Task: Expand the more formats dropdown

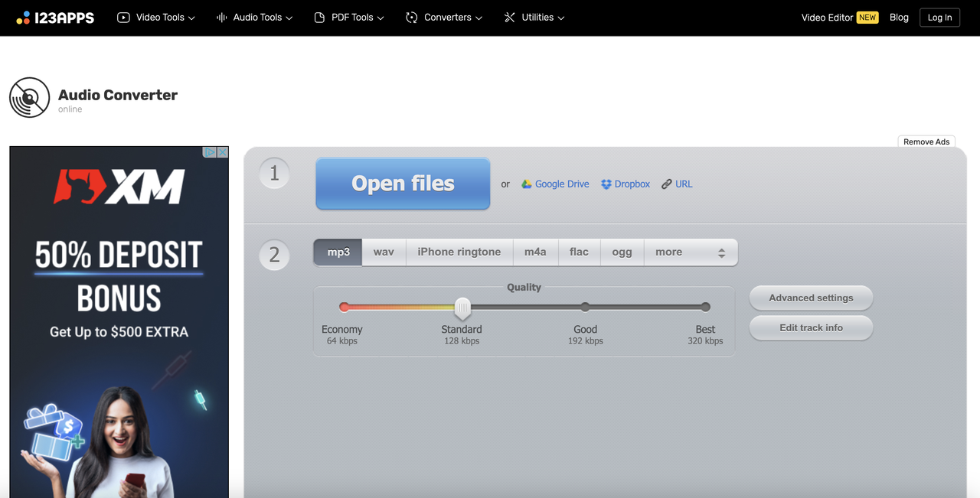Action: [691, 252]
